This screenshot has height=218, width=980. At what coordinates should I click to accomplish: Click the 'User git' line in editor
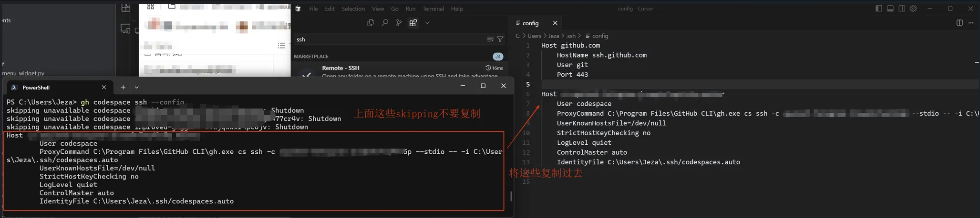(572, 65)
